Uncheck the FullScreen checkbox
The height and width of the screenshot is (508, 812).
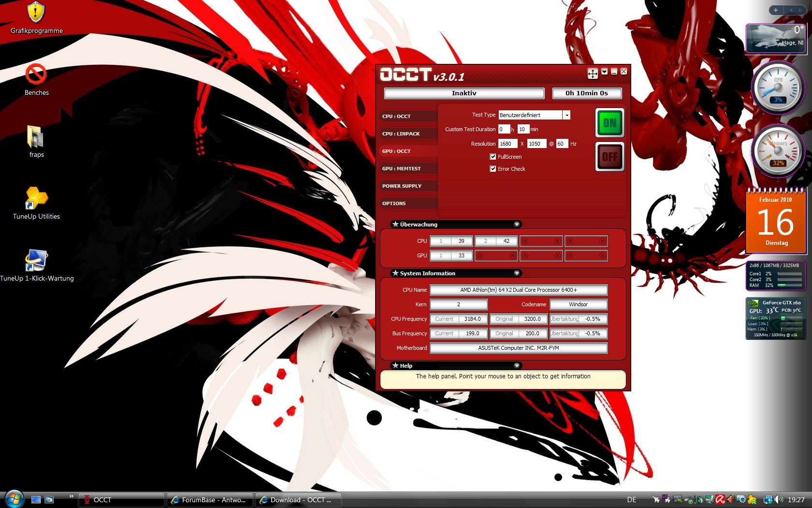pos(493,157)
